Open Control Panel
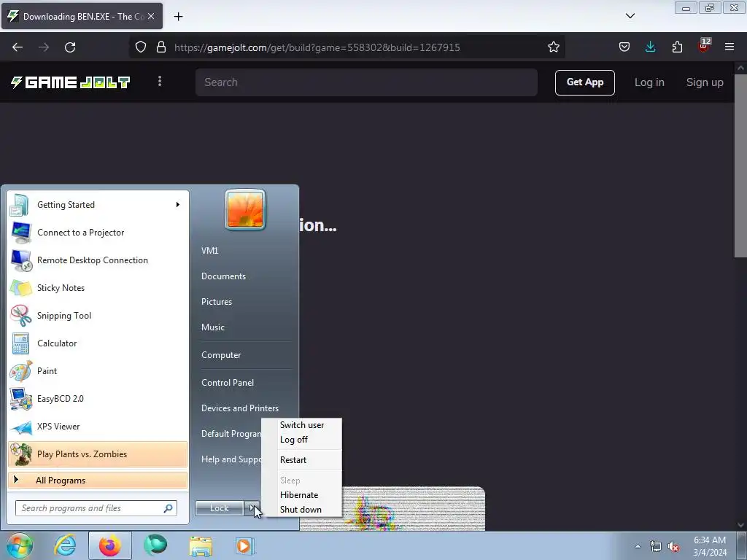Screen dimensions: 747x560 [x=228, y=383]
